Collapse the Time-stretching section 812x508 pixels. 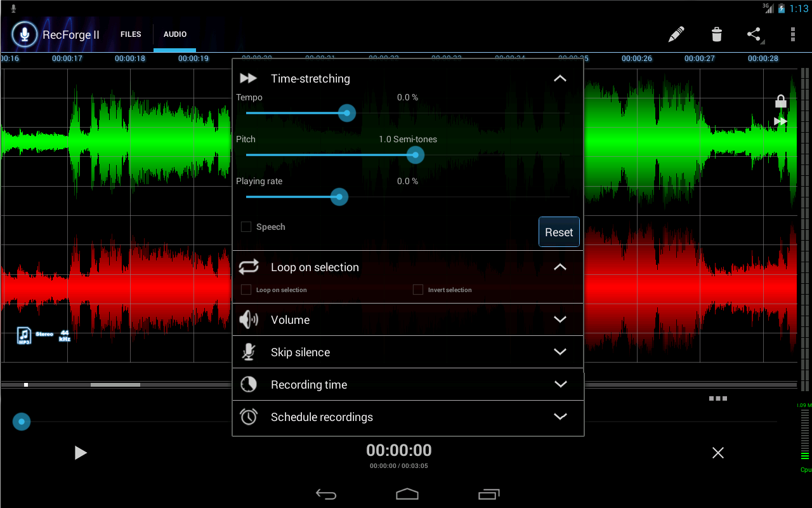[x=560, y=78]
